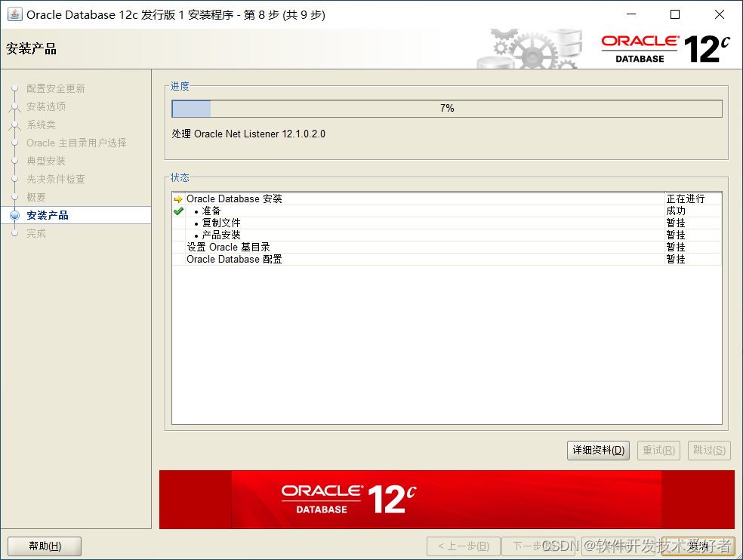Open the 详细资料(D) details view
Viewport: 743px width, 560px height.
click(598, 450)
